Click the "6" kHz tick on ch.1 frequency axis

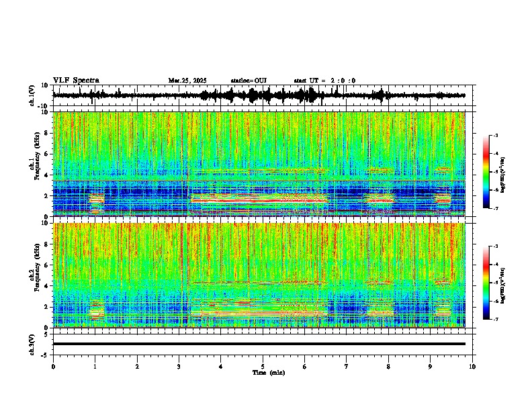coord(47,154)
